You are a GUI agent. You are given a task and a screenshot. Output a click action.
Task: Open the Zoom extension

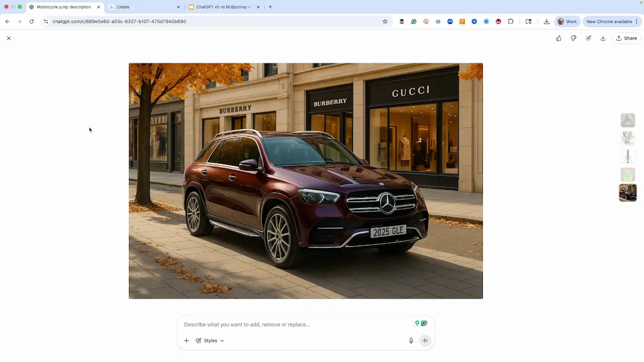pos(450,21)
